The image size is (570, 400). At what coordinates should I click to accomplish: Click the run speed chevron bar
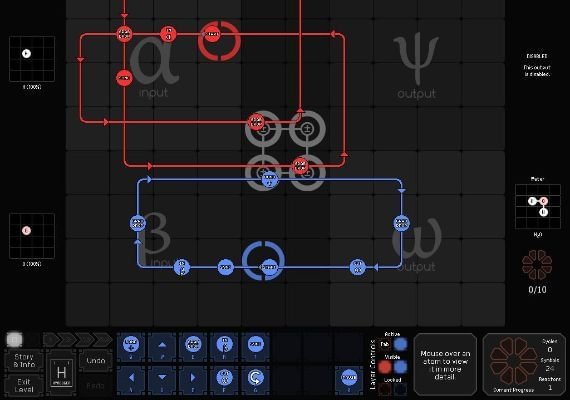78,340
